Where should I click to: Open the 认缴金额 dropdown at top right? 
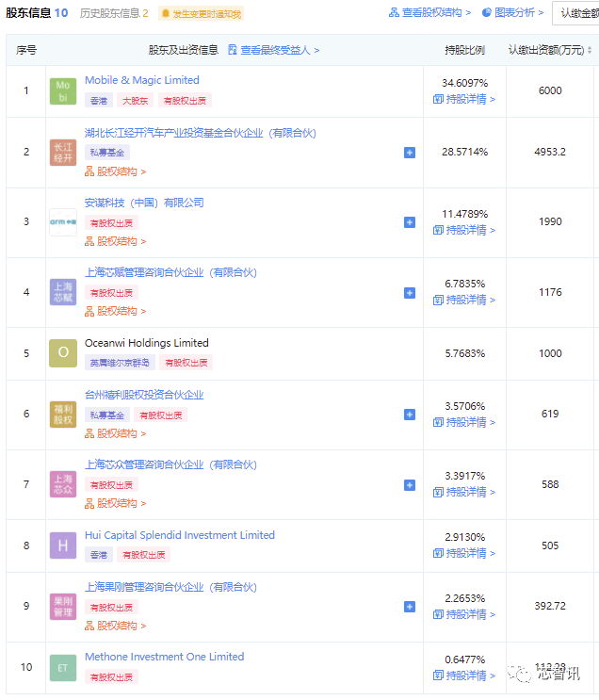point(575,13)
